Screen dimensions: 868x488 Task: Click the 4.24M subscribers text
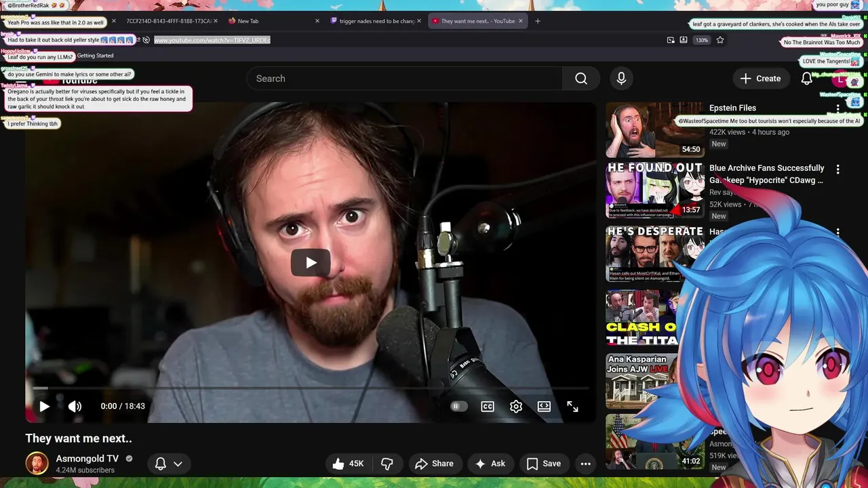pyautogui.click(x=85, y=470)
